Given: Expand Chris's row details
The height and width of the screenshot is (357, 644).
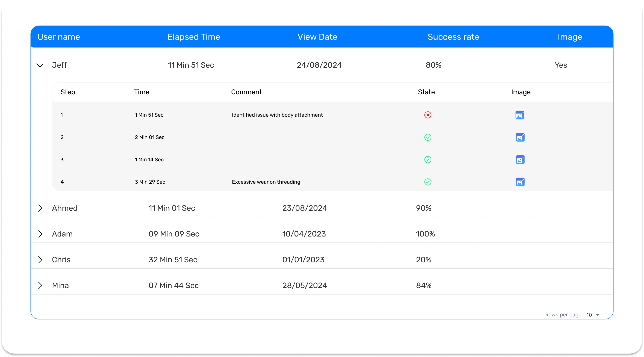Looking at the screenshot, I should [40, 259].
